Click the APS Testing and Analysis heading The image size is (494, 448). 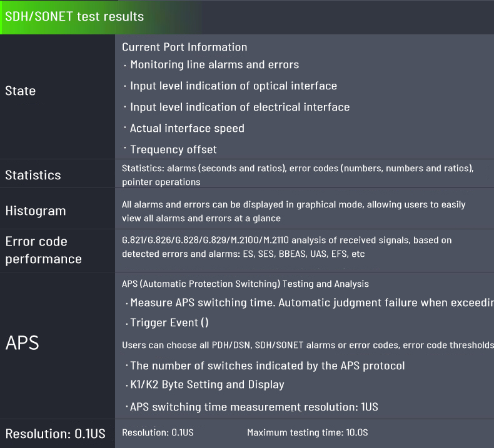[245, 284]
